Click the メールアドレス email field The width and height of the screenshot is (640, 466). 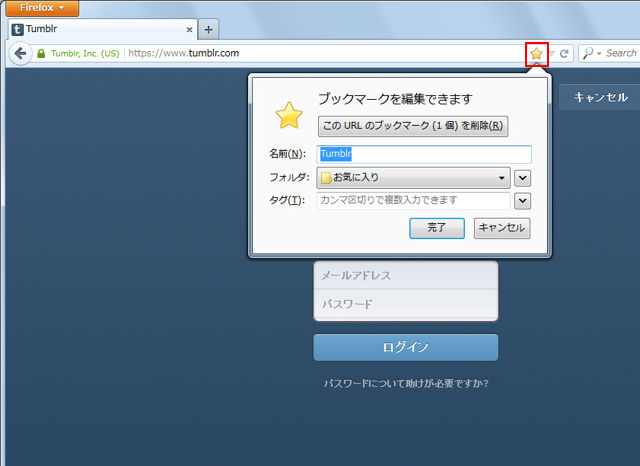pos(406,275)
